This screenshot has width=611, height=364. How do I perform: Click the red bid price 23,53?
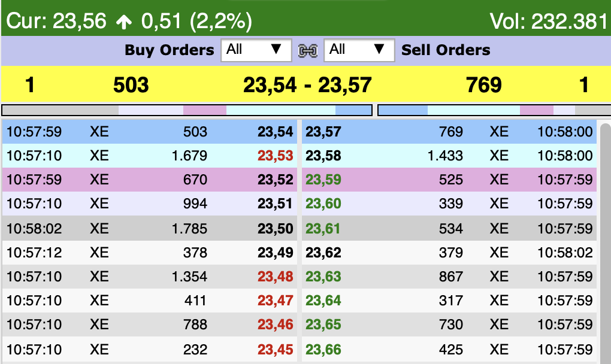tap(276, 156)
